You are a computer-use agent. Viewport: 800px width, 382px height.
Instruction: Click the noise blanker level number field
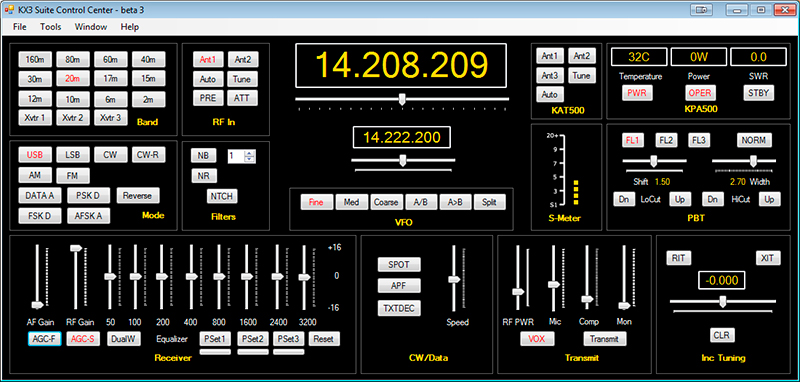click(x=236, y=157)
